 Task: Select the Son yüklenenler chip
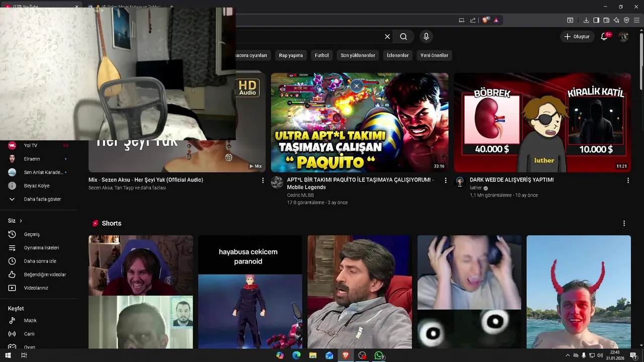tap(358, 55)
